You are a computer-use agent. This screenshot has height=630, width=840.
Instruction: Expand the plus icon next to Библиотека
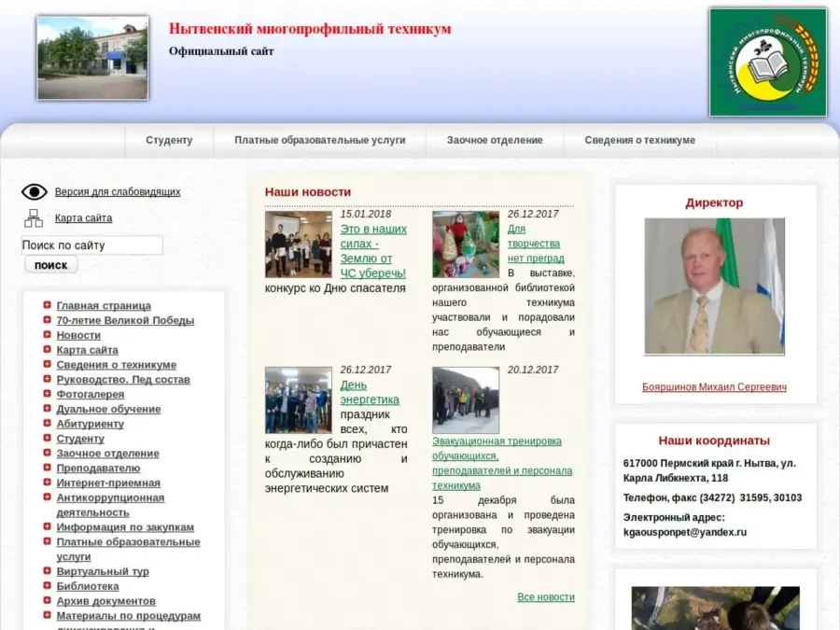(x=47, y=586)
